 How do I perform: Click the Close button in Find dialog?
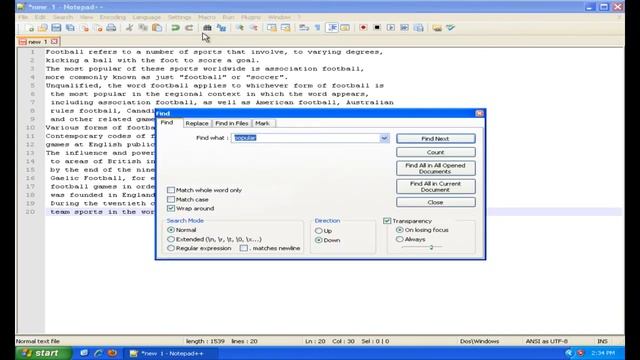pos(436,202)
